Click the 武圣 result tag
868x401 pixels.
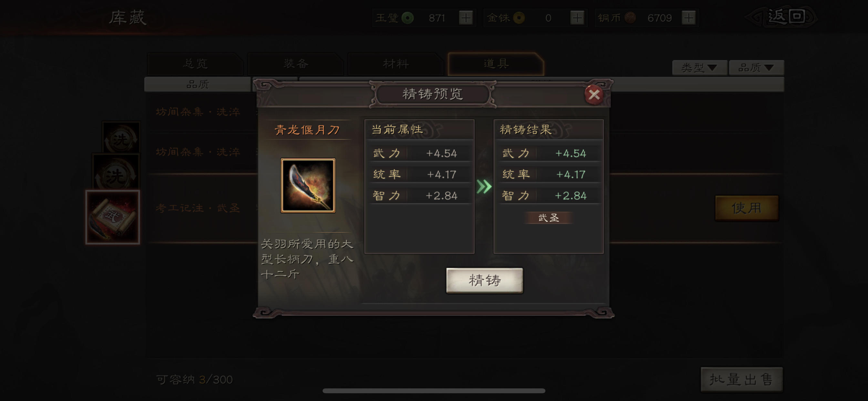point(548,218)
